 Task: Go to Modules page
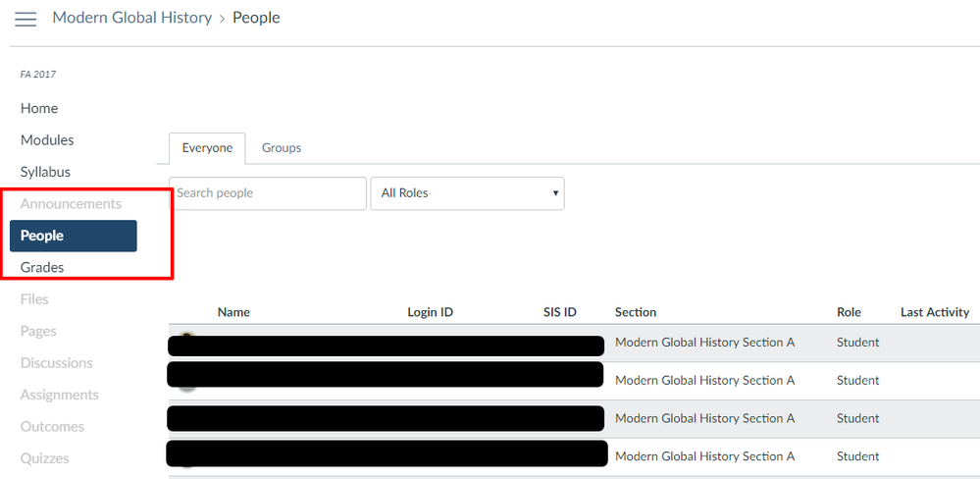point(47,140)
